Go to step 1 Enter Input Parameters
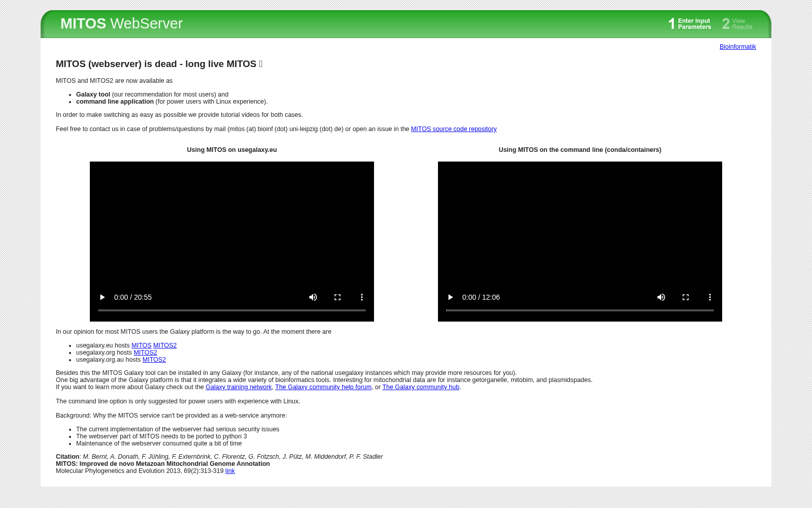The width and height of the screenshot is (812, 508). pyautogui.click(x=690, y=24)
